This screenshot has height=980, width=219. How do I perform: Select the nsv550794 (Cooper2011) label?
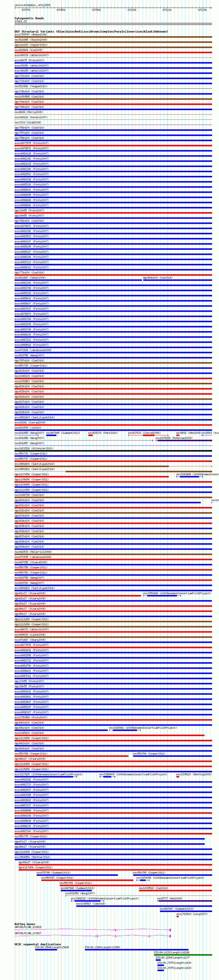149,753
